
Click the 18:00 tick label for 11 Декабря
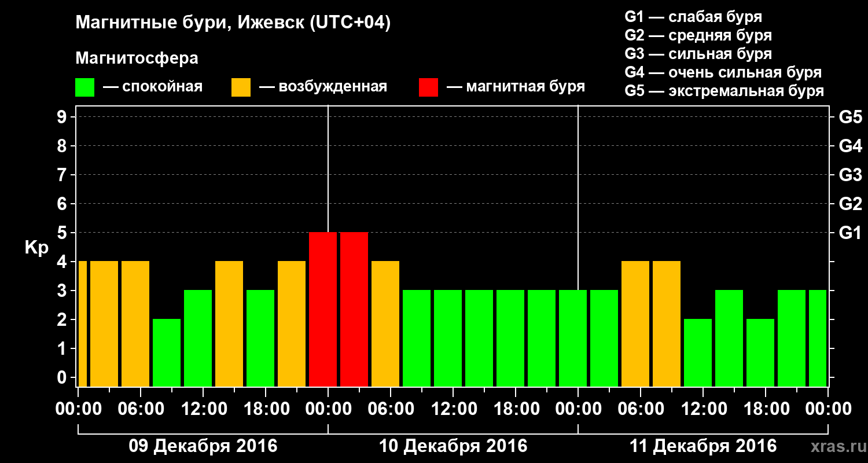766,409
